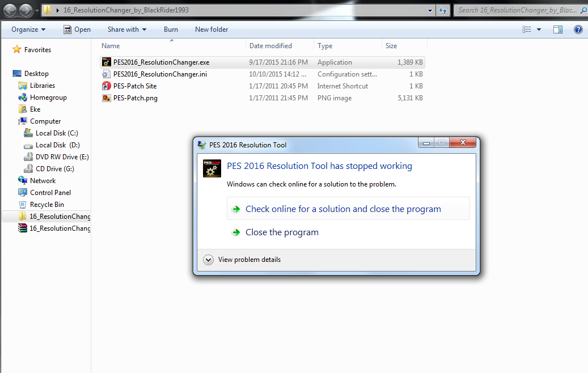Select the PES-Patch.png image icon
The height and width of the screenshot is (373, 588).
[107, 98]
